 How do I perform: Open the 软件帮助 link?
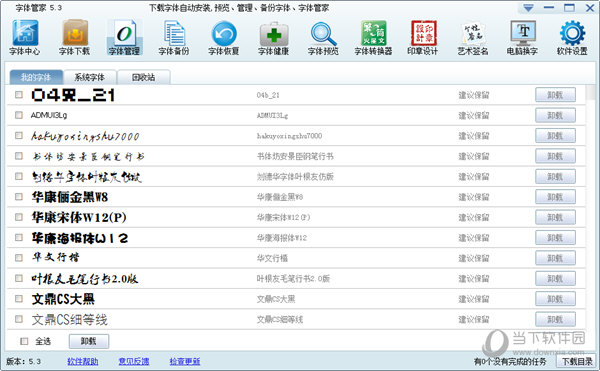click(83, 361)
